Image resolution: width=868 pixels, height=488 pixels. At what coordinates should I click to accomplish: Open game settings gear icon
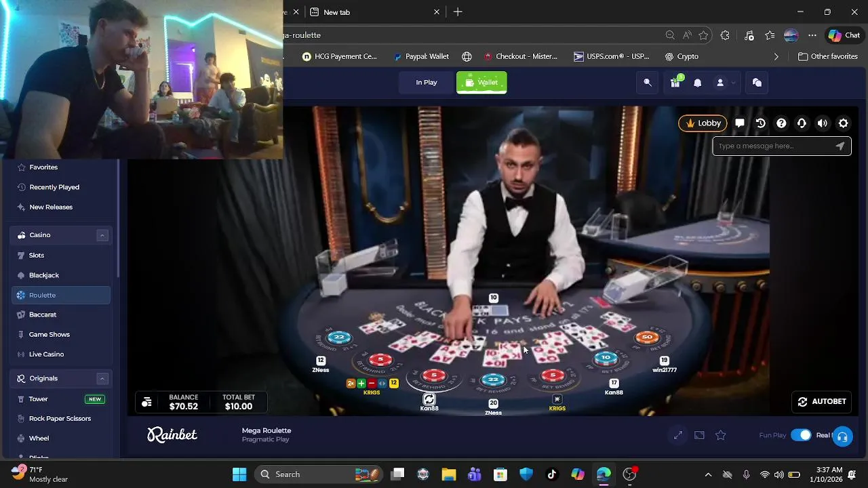point(843,123)
